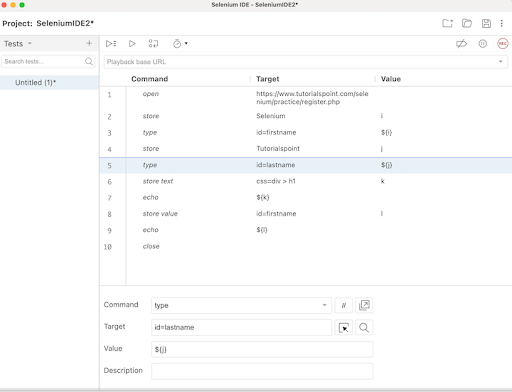Open the more options menu
The width and height of the screenshot is (512, 392).
(502, 23)
